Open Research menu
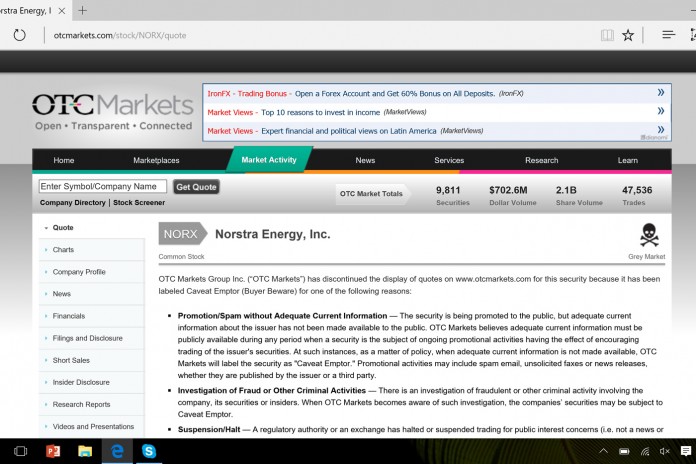This screenshot has width=696, height=464. coord(542,160)
